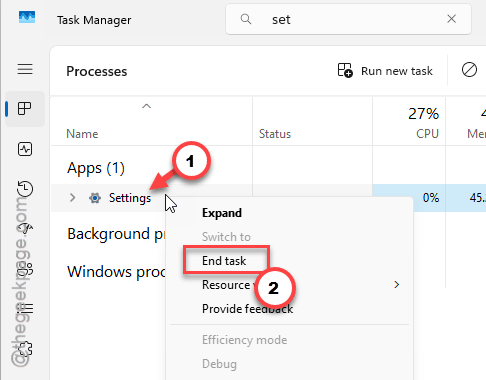Click the Run new task button

[x=385, y=71]
